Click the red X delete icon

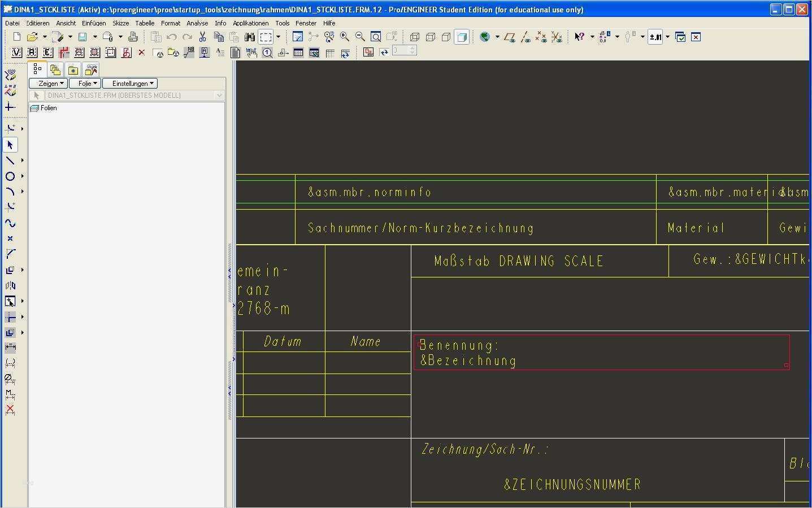(x=141, y=53)
